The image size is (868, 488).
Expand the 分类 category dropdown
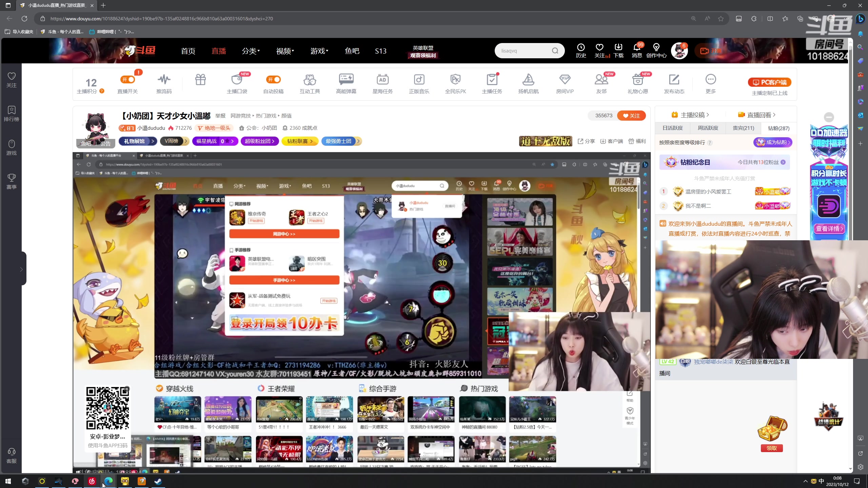click(x=251, y=51)
